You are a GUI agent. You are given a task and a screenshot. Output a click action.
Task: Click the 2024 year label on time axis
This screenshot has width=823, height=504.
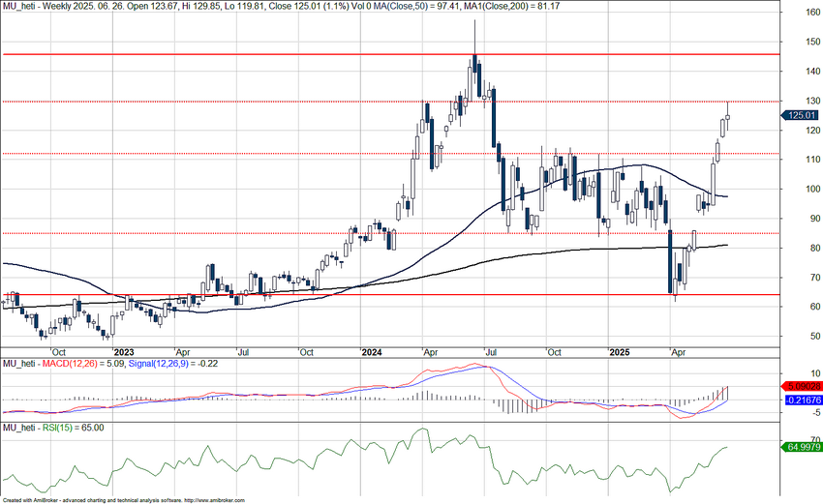pyautogui.click(x=371, y=352)
